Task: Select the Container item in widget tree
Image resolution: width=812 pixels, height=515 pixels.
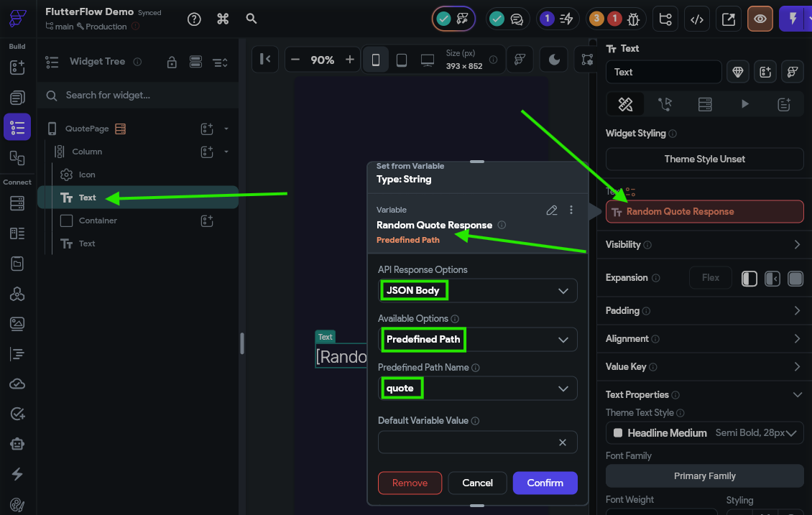Action: pos(98,221)
